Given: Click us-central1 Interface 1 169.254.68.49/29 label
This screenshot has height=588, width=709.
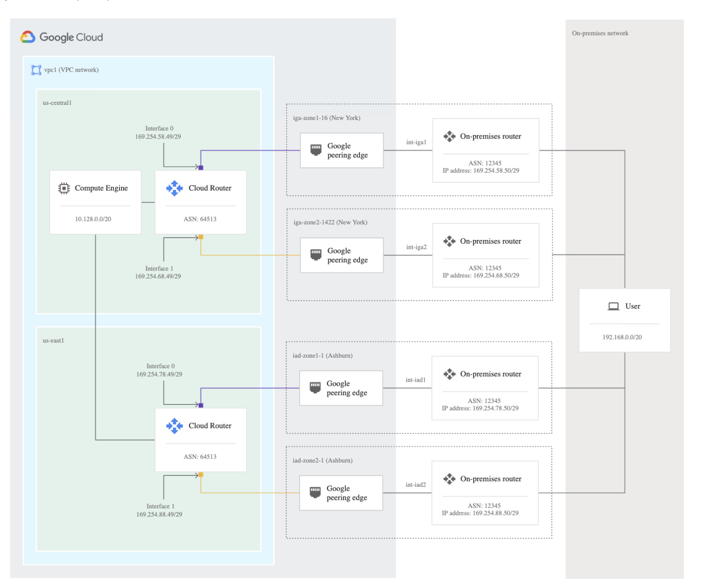Looking at the screenshot, I should tap(158, 273).
